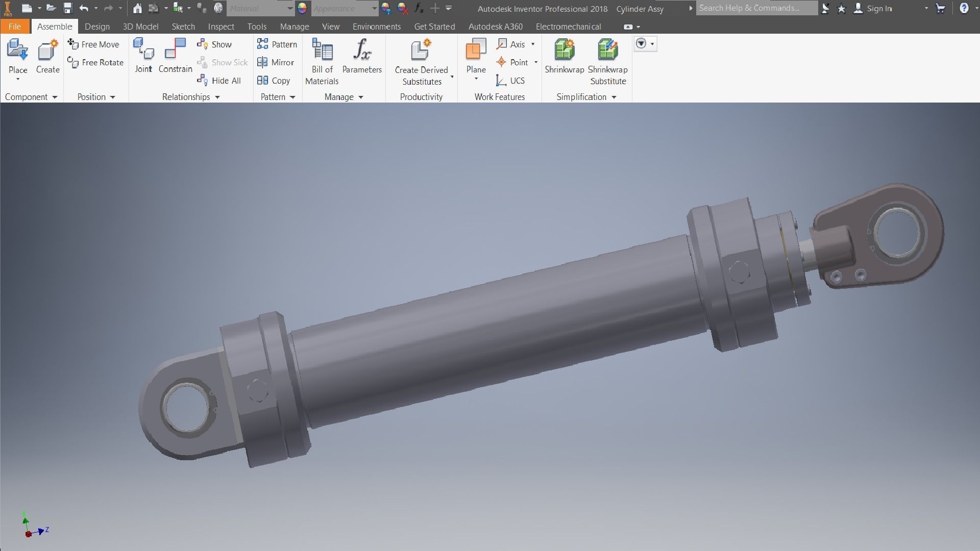This screenshot has width=980, height=551.
Task: Click the Plane work feature icon
Action: click(476, 50)
